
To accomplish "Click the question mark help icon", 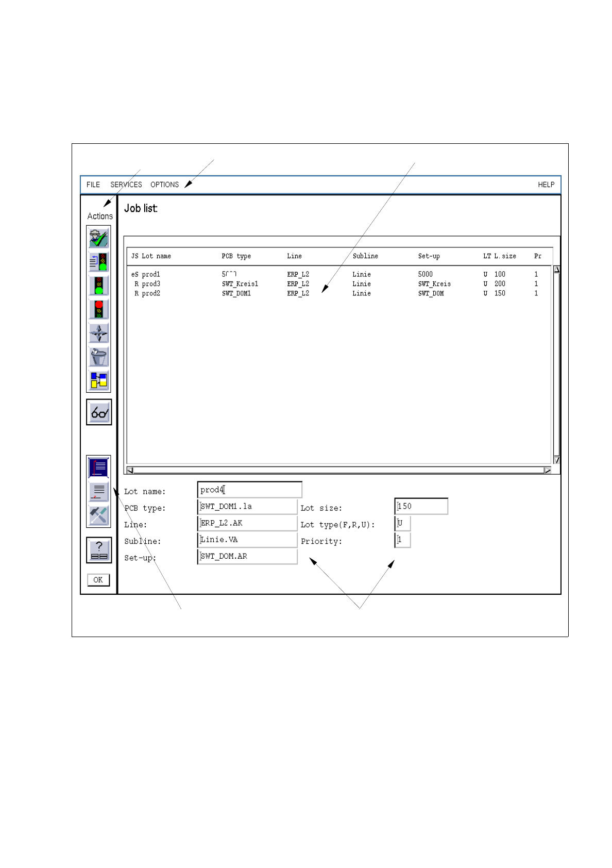I will [99, 550].
